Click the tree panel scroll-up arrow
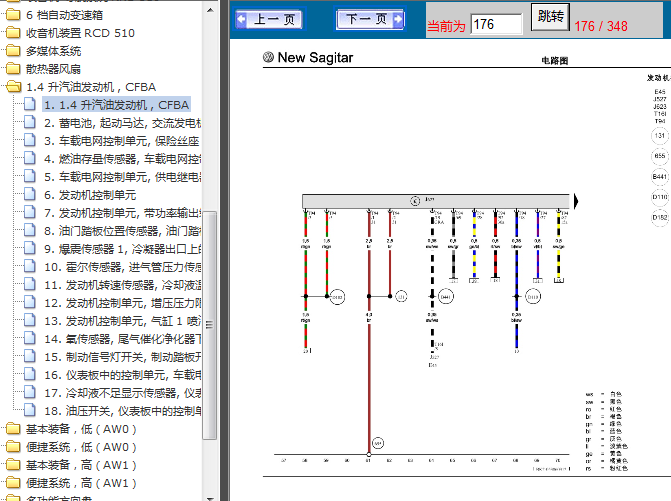Image resolution: width=671 pixels, height=501 pixels. (210, 9)
